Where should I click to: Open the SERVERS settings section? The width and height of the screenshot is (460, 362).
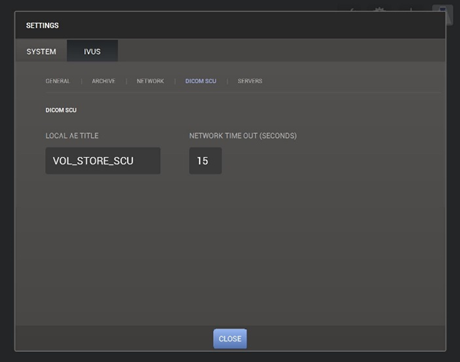250,81
